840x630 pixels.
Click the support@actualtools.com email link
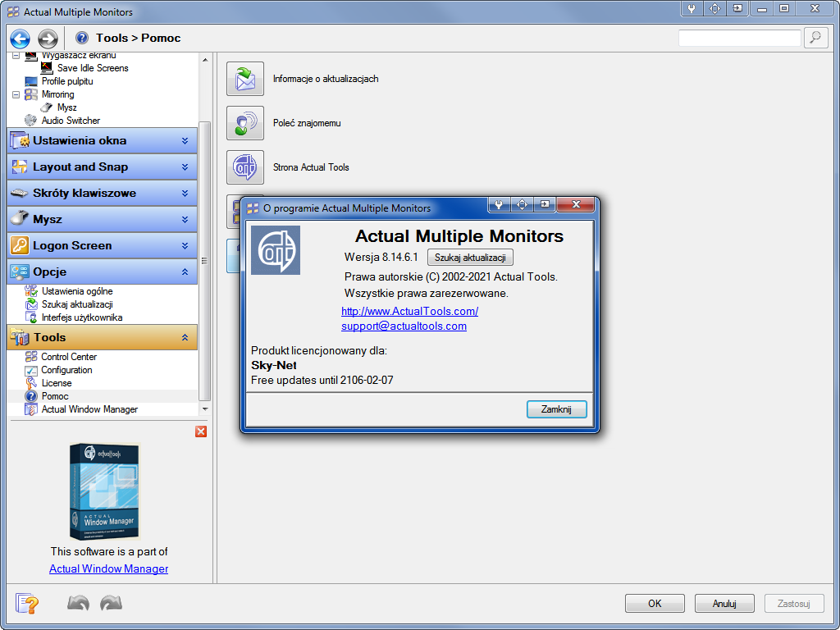(404, 326)
